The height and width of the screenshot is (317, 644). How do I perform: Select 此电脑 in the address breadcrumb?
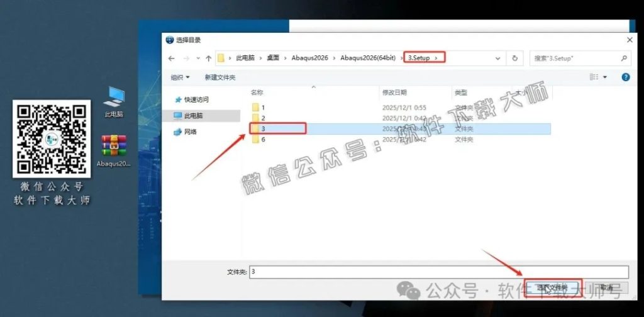[245, 58]
